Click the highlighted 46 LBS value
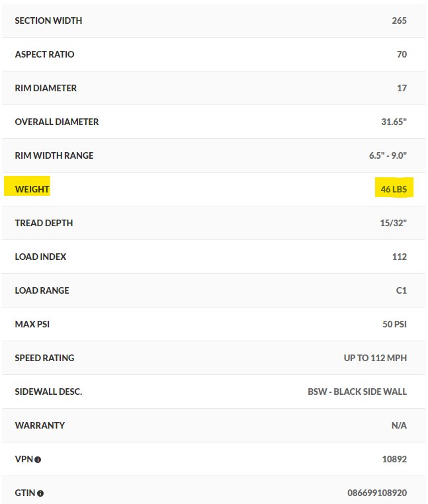The height and width of the screenshot is (504, 428). pos(394,189)
